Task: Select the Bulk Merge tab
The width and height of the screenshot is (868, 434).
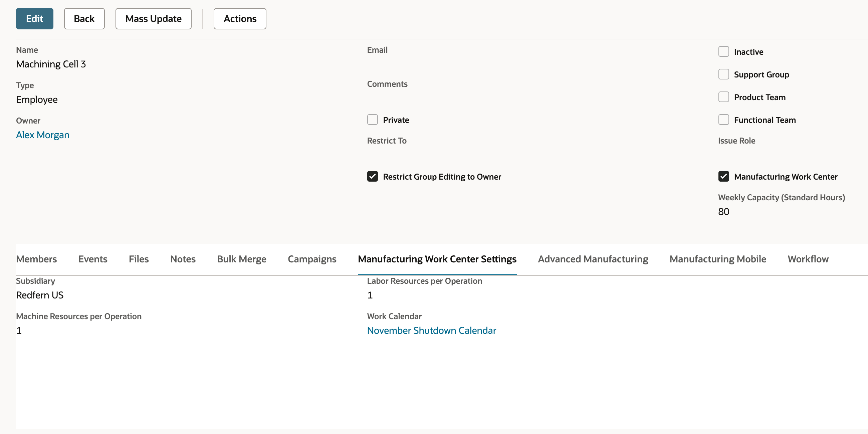Action: tap(242, 259)
